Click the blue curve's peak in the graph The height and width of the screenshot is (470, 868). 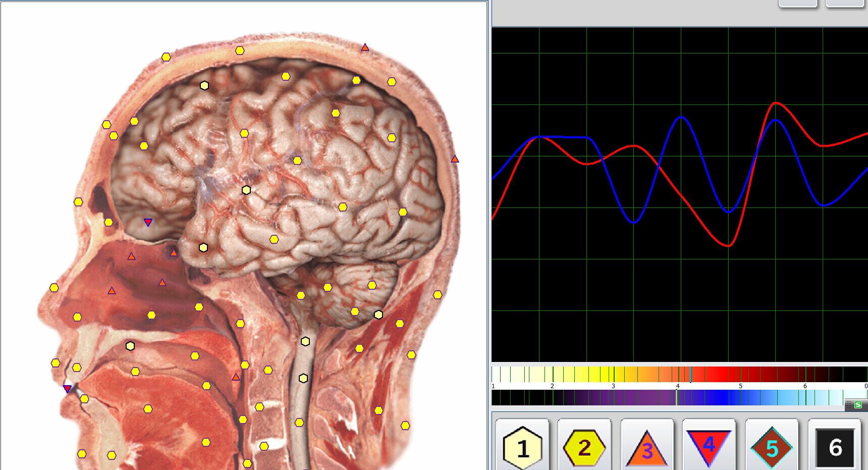(x=681, y=117)
